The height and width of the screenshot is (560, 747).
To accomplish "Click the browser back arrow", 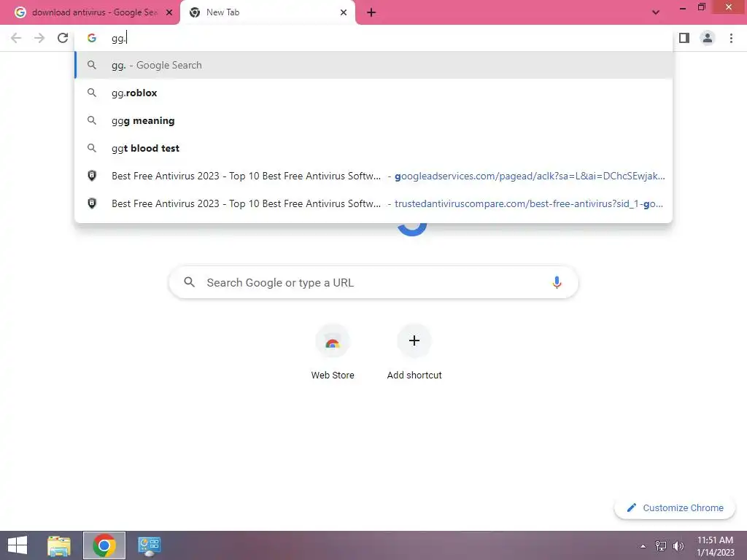I will [16, 38].
